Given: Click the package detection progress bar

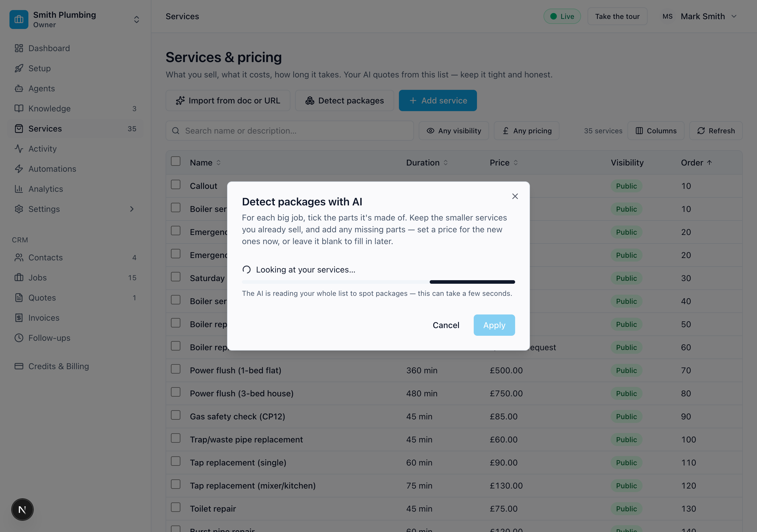Looking at the screenshot, I should (378, 282).
